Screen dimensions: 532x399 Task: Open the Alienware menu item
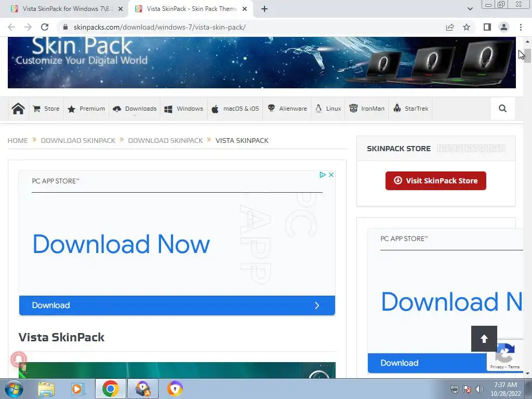coord(287,109)
